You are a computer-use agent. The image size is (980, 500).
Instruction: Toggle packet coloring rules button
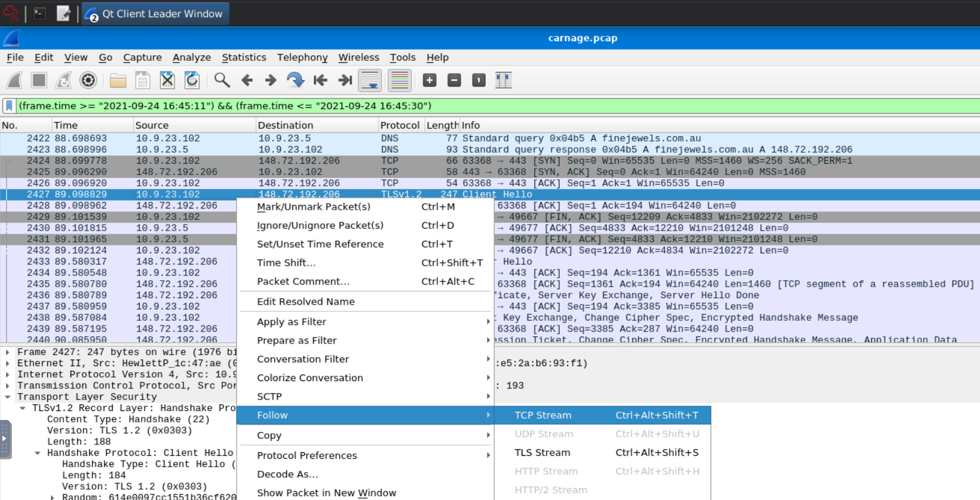point(399,80)
